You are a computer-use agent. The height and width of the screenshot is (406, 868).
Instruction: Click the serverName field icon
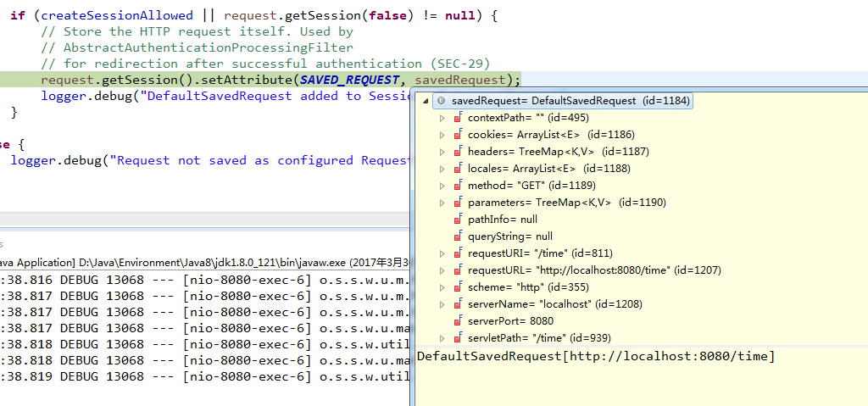(458, 303)
